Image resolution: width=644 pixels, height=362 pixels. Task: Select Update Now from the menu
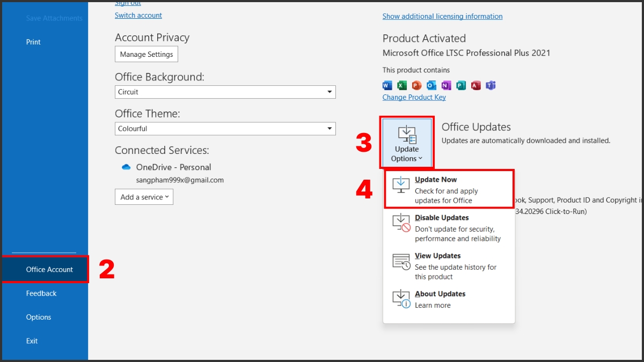(449, 189)
